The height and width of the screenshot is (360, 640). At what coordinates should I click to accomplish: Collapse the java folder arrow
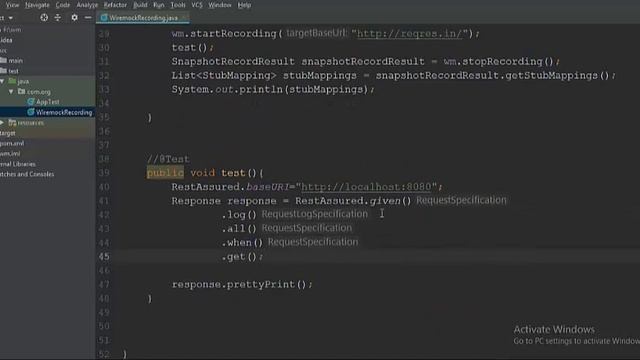tap(2, 81)
